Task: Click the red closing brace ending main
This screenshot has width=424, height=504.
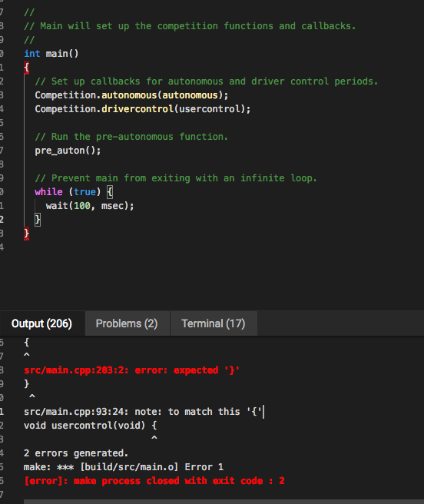Action: (x=26, y=234)
